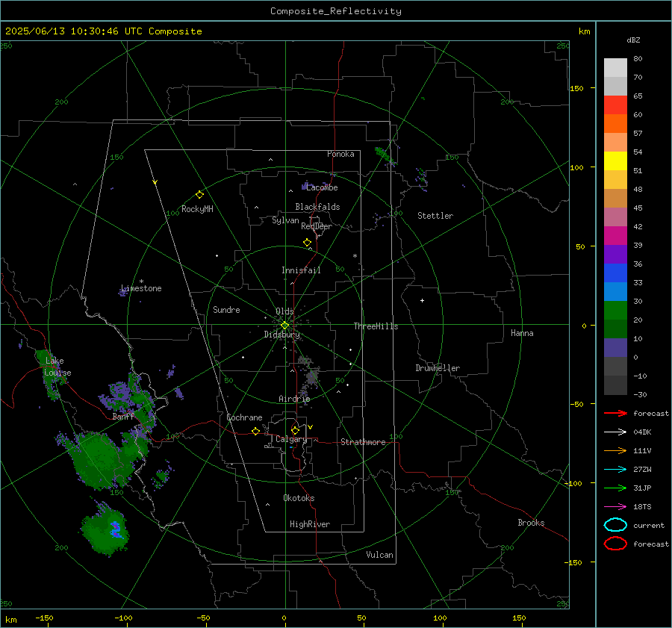The width and height of the screenshot is (672, 628).
Task: Click the Limestone label
Action: point(141,288)
